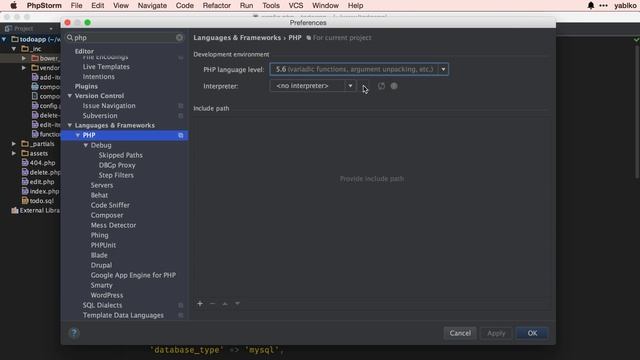This screenshot has height=360, width=640.
Task: Select Drupal settings
Action: coord(101,265)
